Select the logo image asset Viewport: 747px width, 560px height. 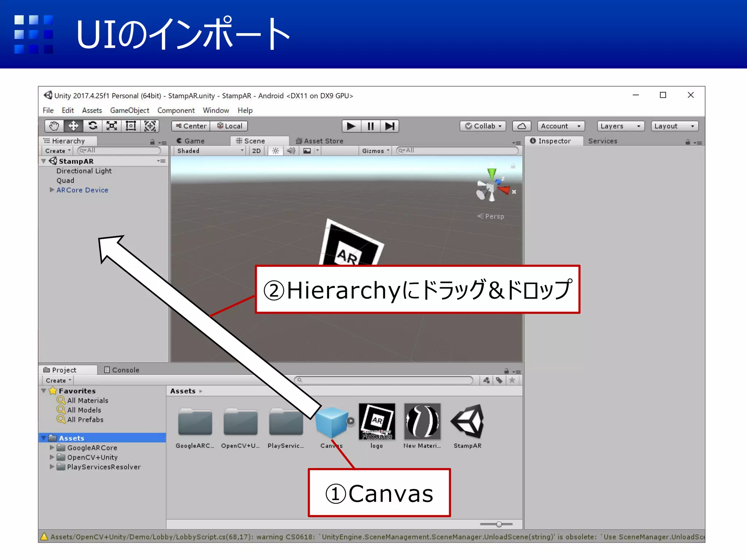tap(377, 426)
